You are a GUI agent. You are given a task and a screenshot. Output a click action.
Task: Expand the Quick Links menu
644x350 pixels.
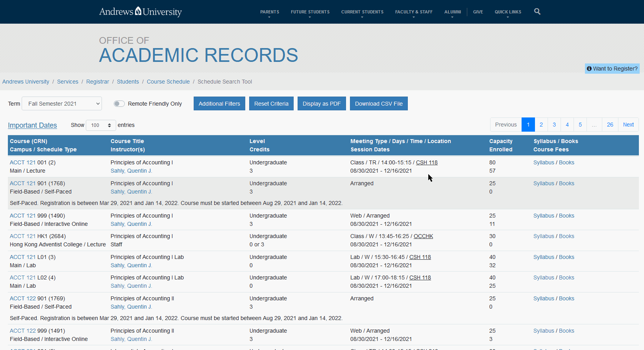click(x=508, y=12)
